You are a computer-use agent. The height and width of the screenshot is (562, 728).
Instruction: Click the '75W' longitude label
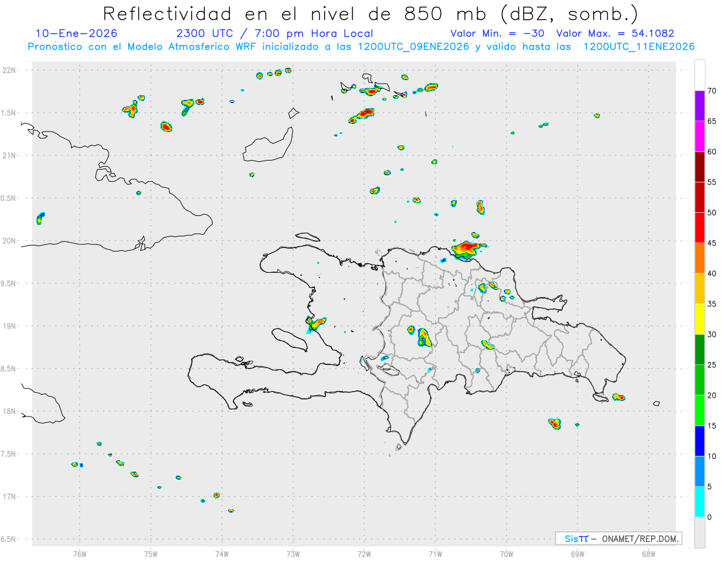coord(151,554)
